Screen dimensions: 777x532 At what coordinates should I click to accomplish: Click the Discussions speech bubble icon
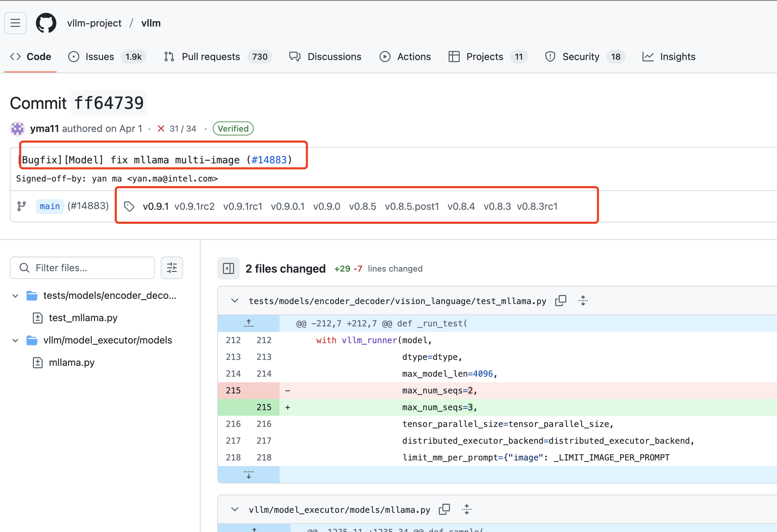point(295,57)
